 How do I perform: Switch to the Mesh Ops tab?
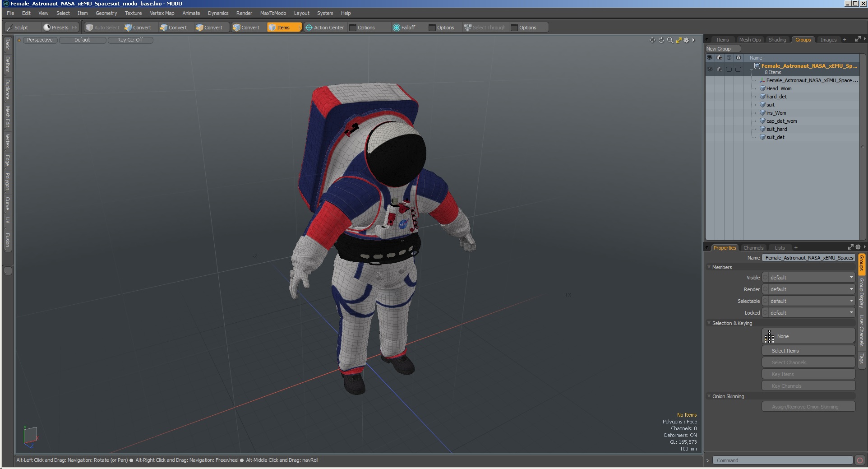point(750,40)
